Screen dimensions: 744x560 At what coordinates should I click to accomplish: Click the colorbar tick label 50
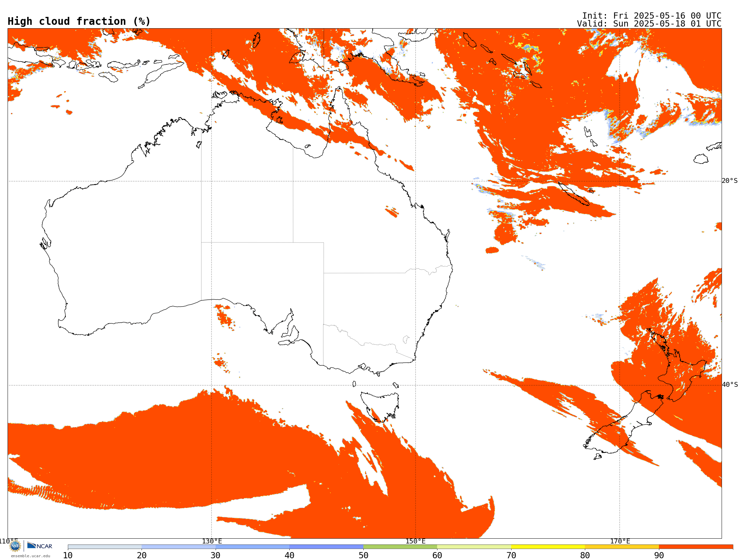point(363,556)
